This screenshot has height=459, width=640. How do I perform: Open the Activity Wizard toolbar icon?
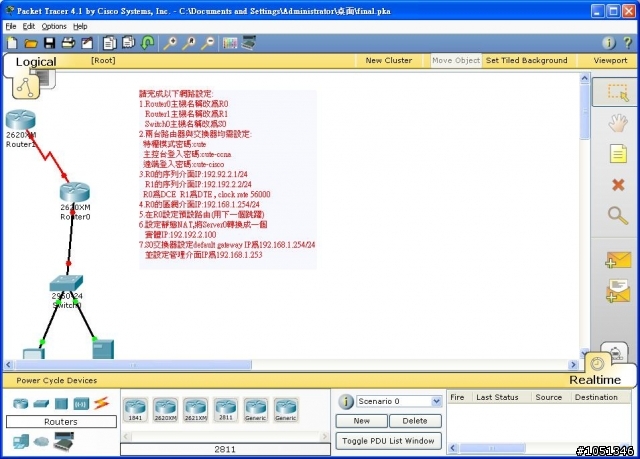(x=87, y=43)
